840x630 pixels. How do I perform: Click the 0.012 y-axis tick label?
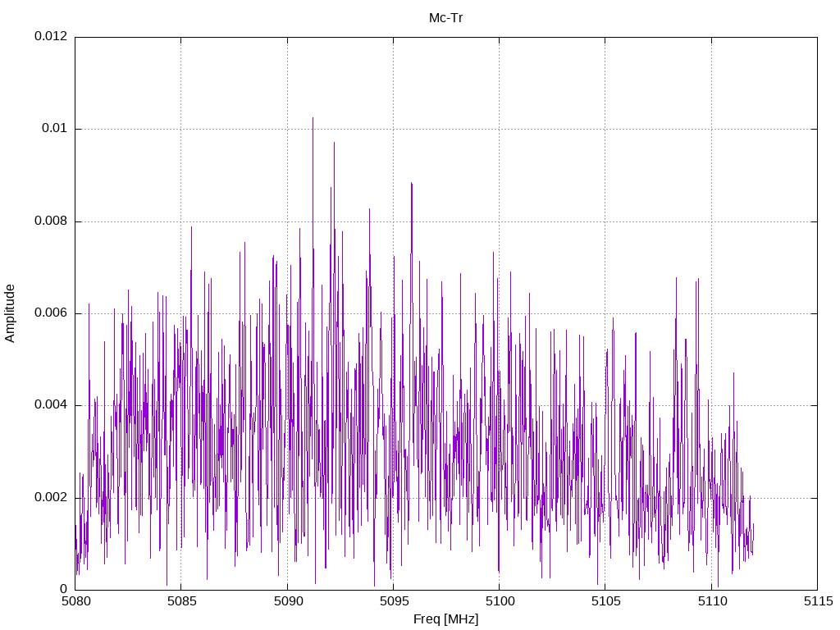(x=51, y=36)
